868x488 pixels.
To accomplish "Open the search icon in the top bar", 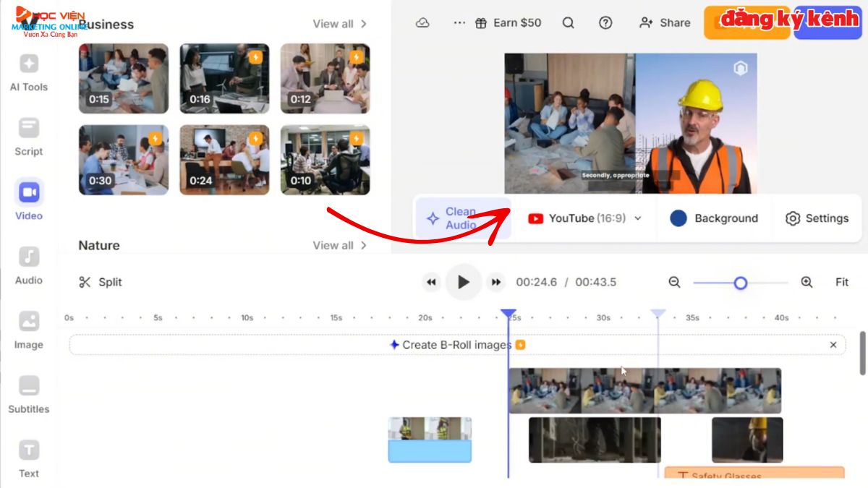I will (x=568, y=22).
